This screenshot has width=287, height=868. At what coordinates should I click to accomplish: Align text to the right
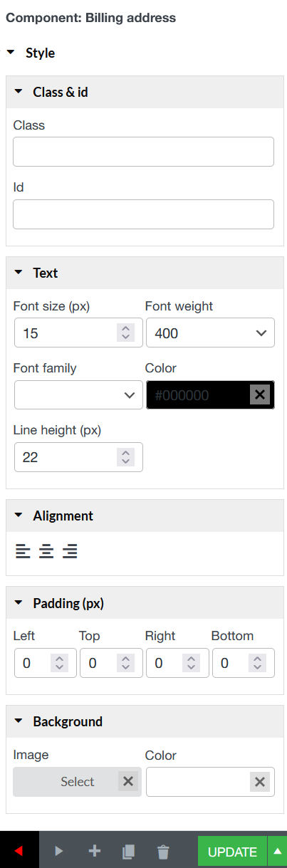[x=70, y=551]
